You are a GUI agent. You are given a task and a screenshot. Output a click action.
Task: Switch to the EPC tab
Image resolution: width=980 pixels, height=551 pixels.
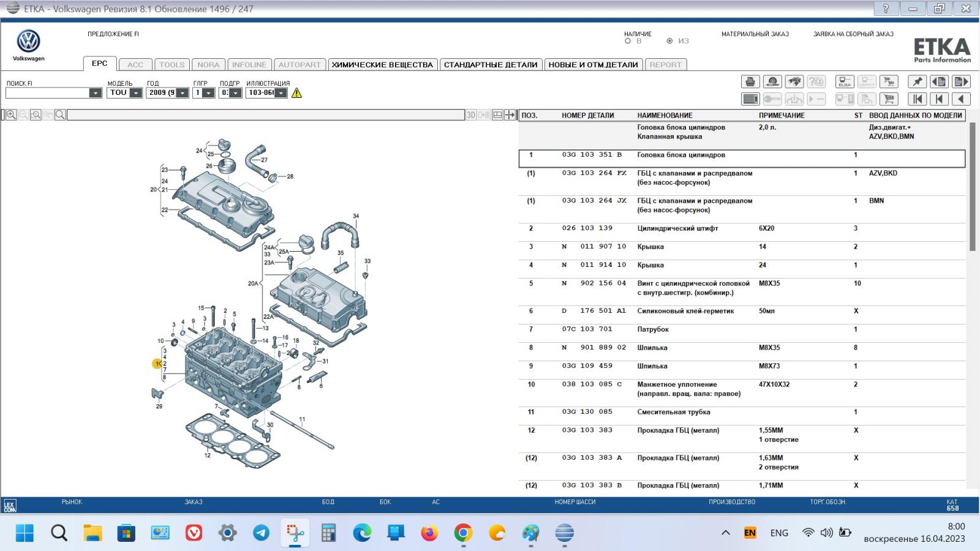(99, 64)
